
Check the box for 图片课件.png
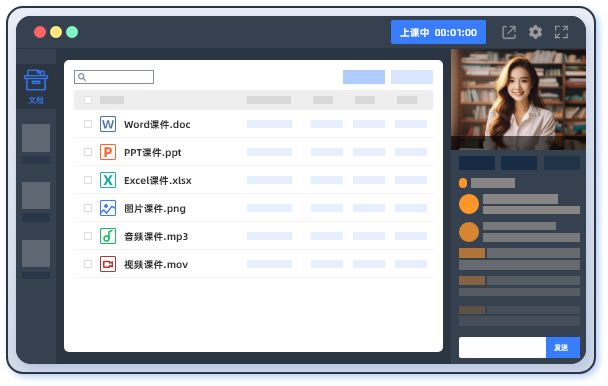click(x=88, y=208)
